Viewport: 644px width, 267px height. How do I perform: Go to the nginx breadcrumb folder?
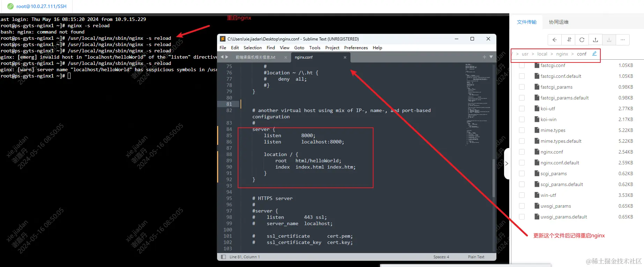point(562,54)
